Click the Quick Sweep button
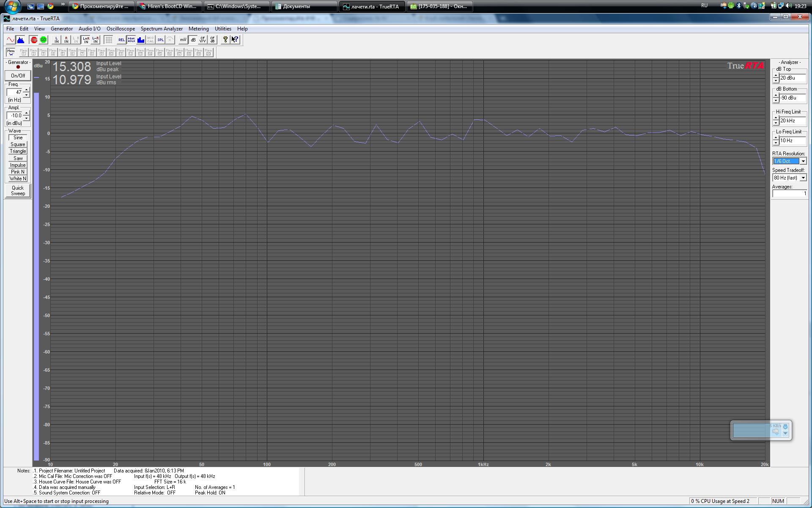This screenshot has height=508, width=812. [18, 190]
